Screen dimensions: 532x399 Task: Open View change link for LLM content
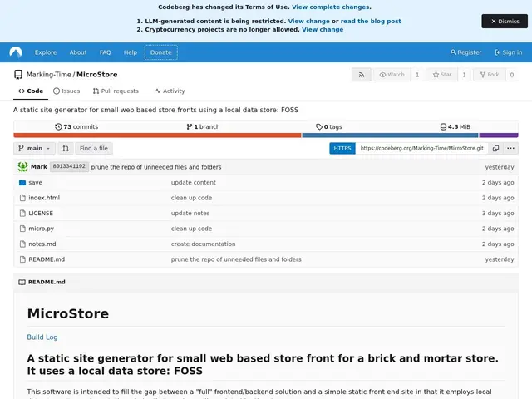pos(308,21)
